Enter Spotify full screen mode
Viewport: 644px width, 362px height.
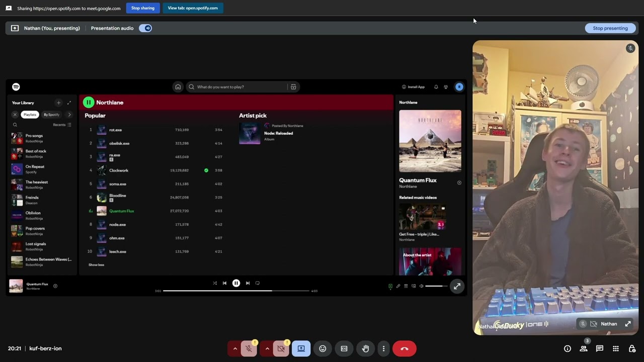pos(457,286)
